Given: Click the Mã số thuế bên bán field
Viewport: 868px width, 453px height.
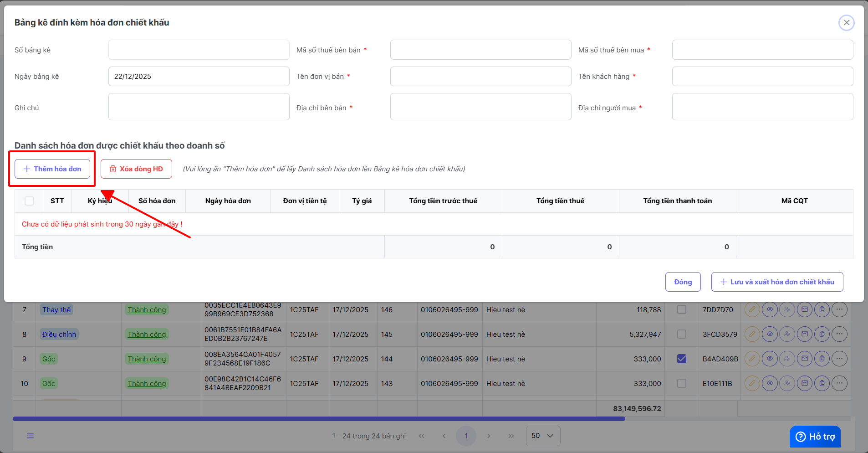Looking at the screenshot, I should [x=480, y=50].
